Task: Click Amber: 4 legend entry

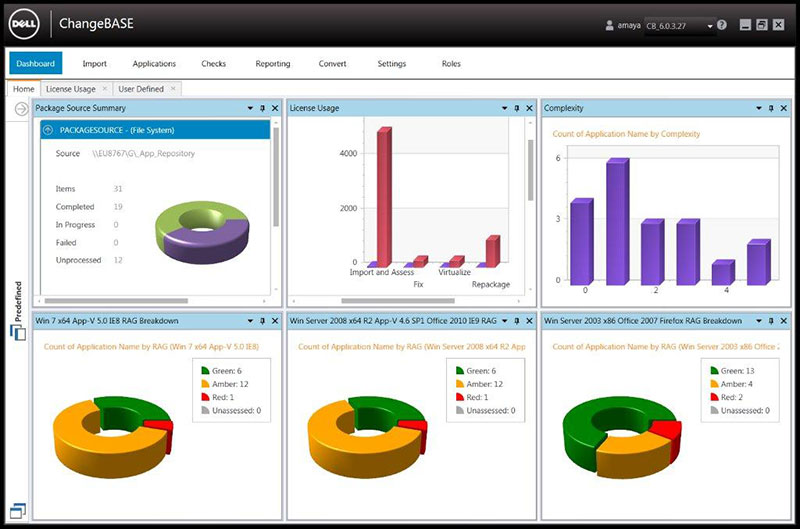Action: click(x=731, y=384)
